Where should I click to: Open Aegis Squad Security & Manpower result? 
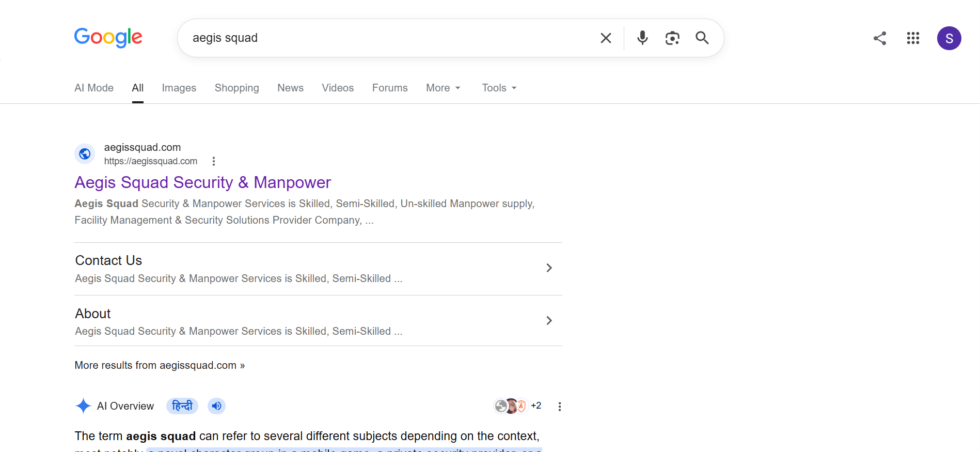pos(203,182)
